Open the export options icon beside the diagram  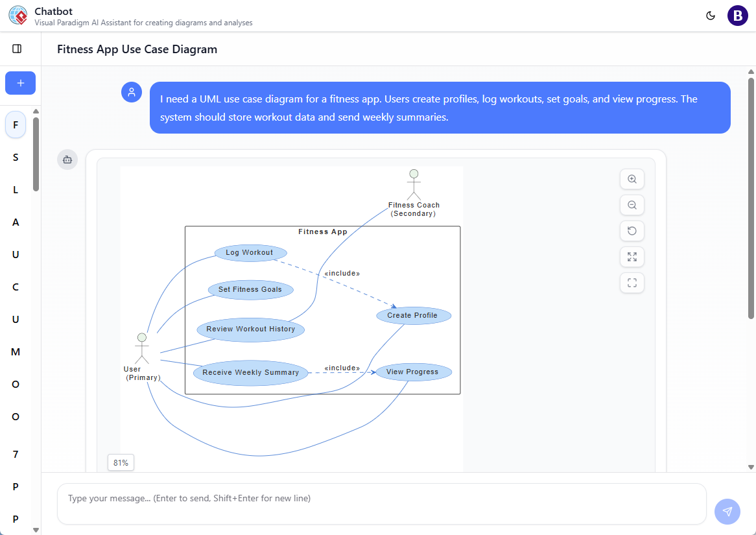[67, 160]
